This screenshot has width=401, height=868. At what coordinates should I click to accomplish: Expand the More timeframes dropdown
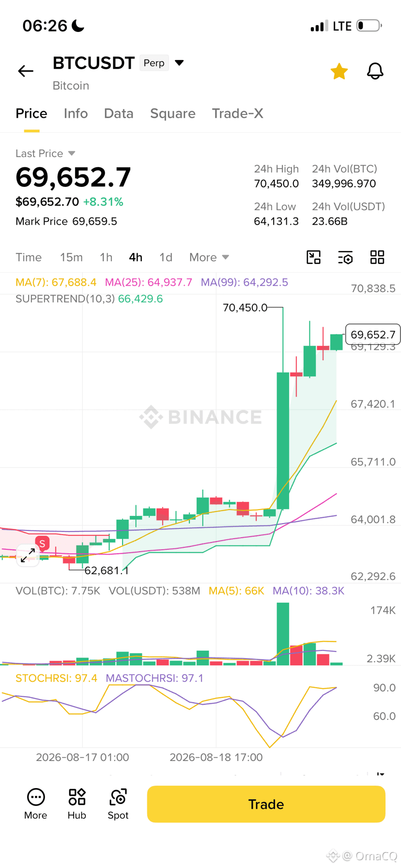[209, 257]
